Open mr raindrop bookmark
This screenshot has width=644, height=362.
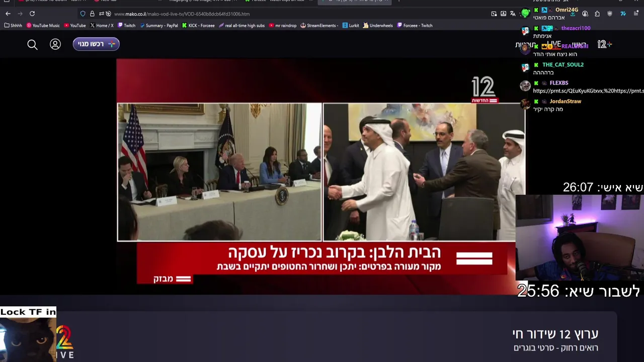tap(283, 25)
